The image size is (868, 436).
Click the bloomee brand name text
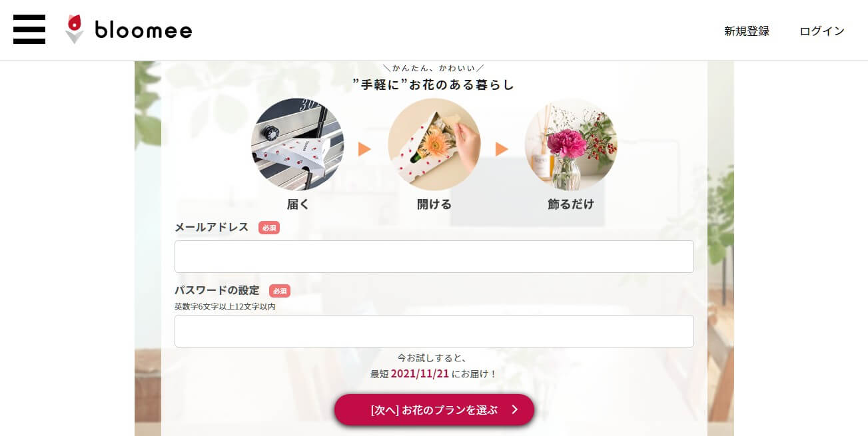click(x=143, y=30)
